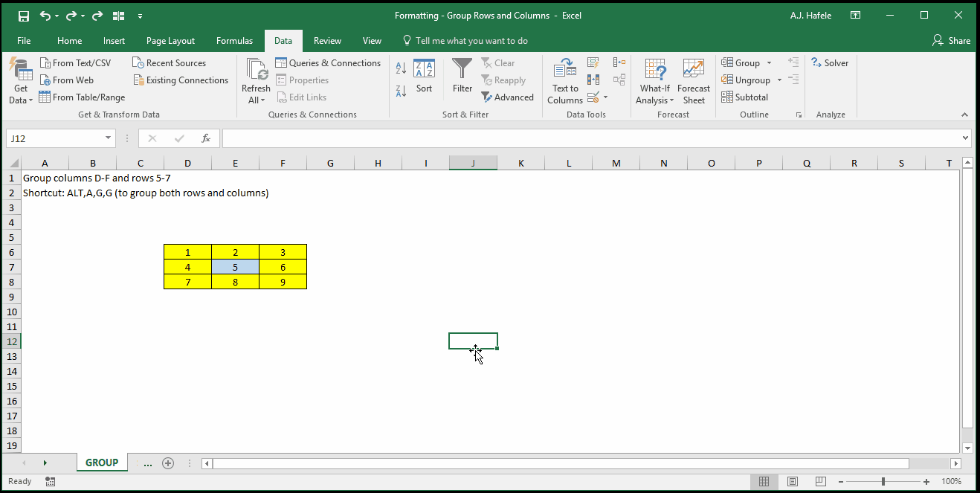980x493 pixels.
Task: Click the Group button
Action: (x=741, y=63)
